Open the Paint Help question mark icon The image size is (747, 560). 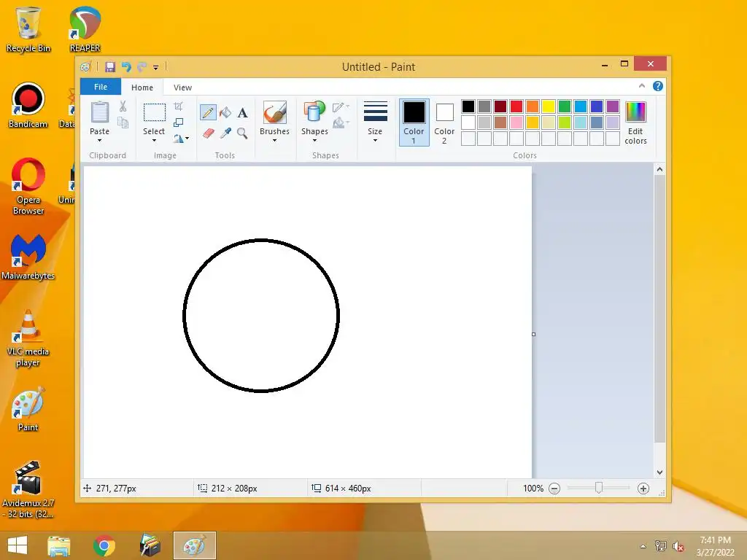click(658, 86)
